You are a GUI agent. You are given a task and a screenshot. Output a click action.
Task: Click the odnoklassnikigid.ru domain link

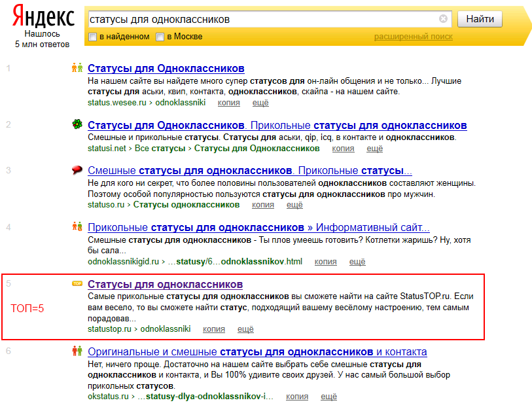coord(123,262)
